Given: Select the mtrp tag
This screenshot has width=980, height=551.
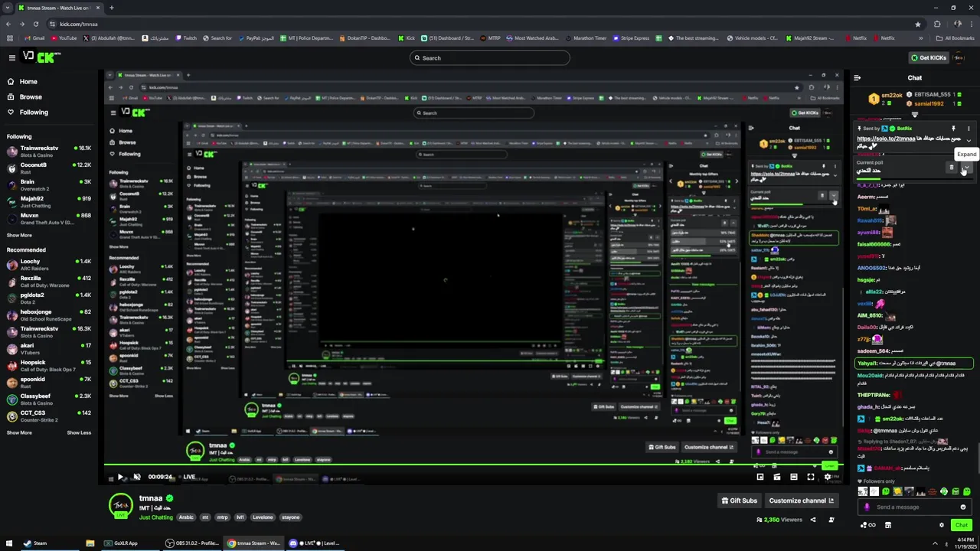Looking at the screenshot, I should point(222,517).
